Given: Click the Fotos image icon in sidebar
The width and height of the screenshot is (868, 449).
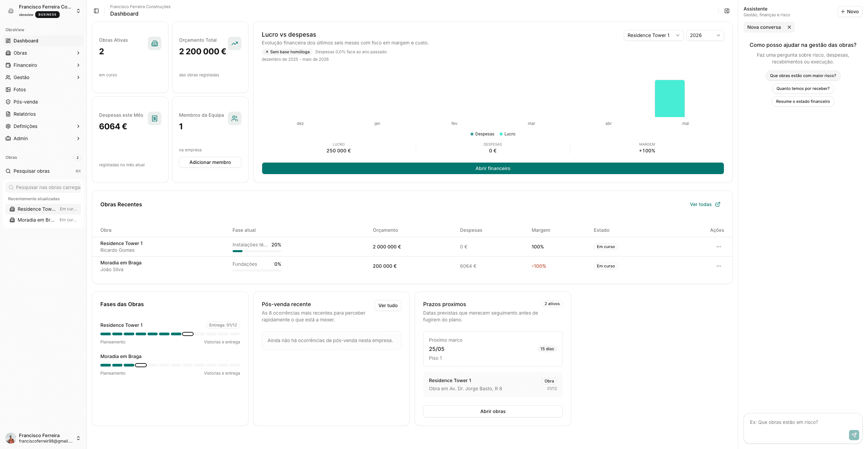Looking at the screenshot, I should pos(8,90).
